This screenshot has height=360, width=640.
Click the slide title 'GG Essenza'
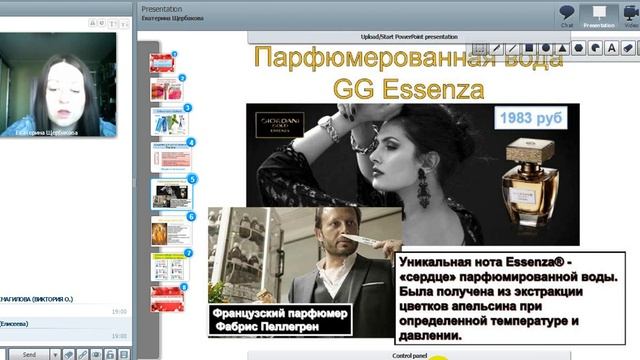click(x=409, y=89)
